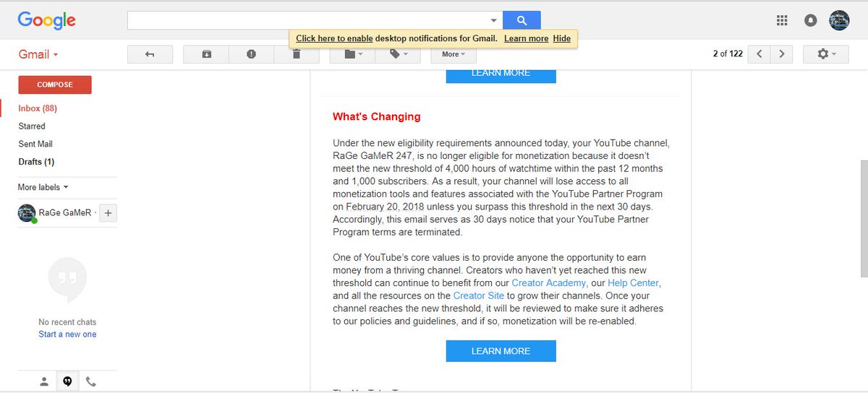
Task: Open the More actions dropdown
Action: tap(454, 54)
